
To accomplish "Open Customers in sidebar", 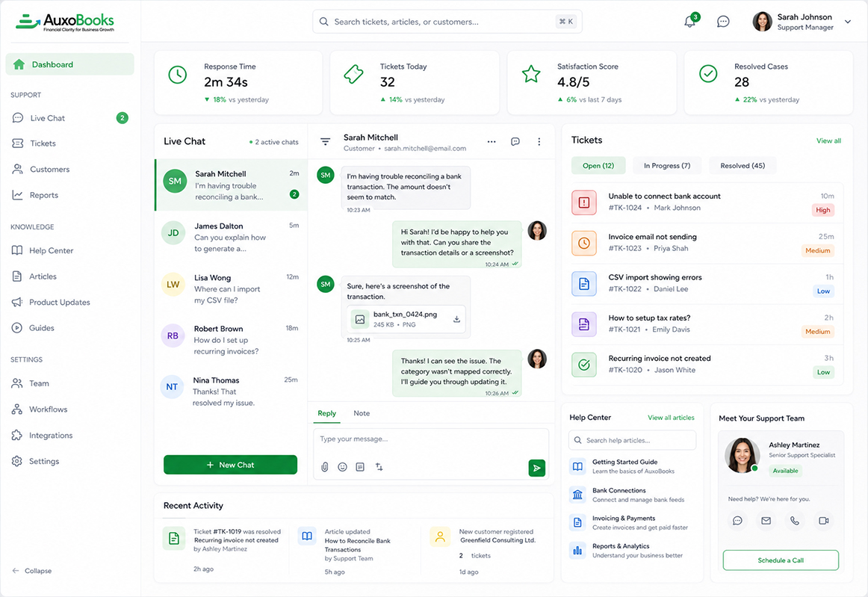I will pos(69,170).
